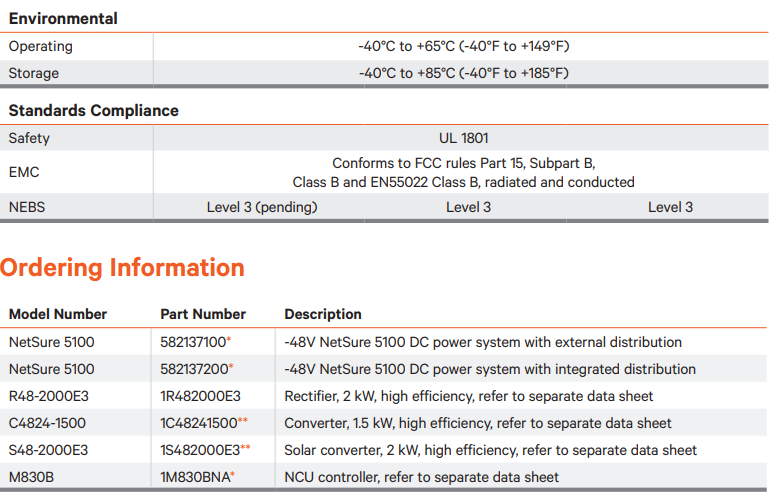Click model R48-2000E3
This screenshot has height=495, width=778.
click(49, 396)
